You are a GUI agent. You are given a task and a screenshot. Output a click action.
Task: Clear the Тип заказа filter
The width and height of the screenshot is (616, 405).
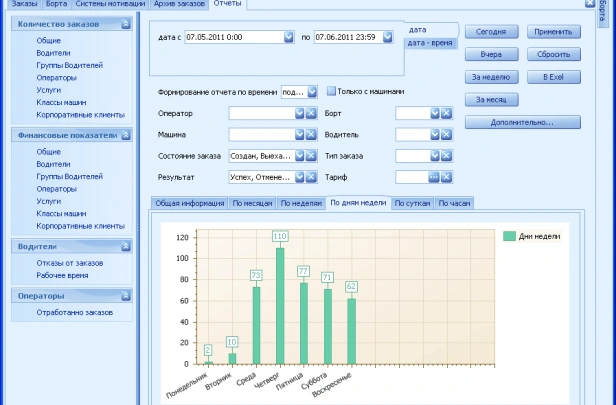tap(447, 156)
